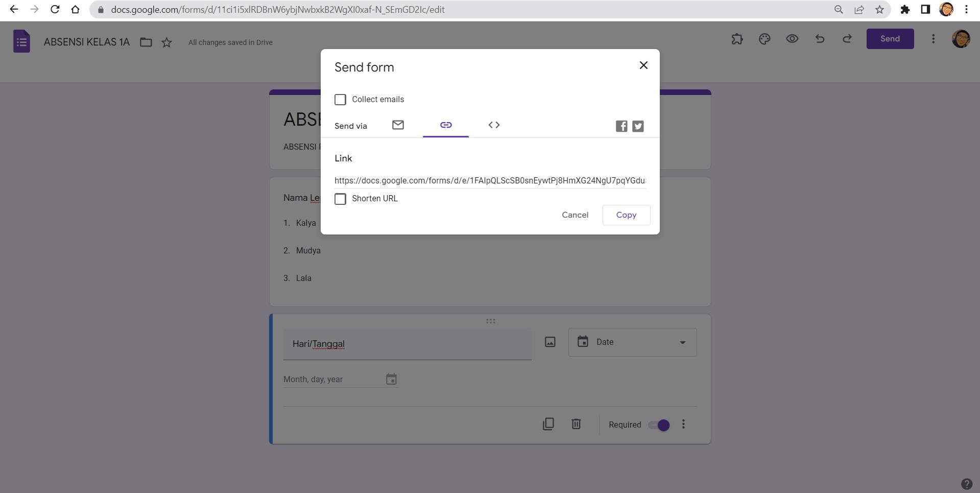This screenshot has width=980, height=493.
Task: Open the Date question type dropdown
Action: pyautogui.click(x=632, y=342)
